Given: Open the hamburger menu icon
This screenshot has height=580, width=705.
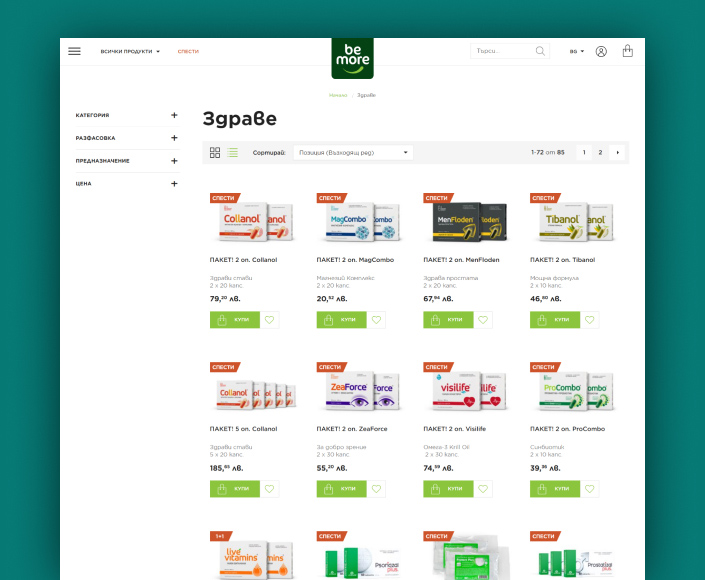Looking at the screenshot, I should point(74,51).
